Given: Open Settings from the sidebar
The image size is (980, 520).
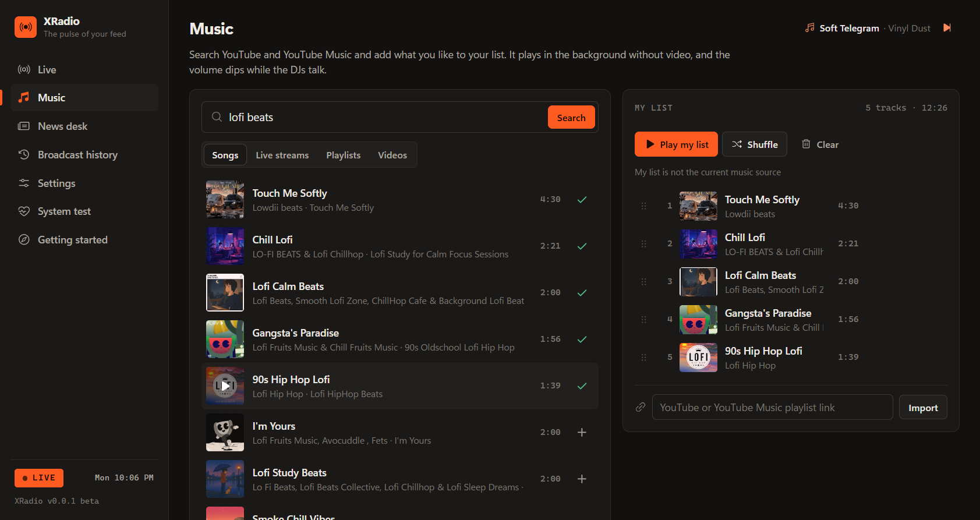Looking at the screenshot, I should [84, 183].
